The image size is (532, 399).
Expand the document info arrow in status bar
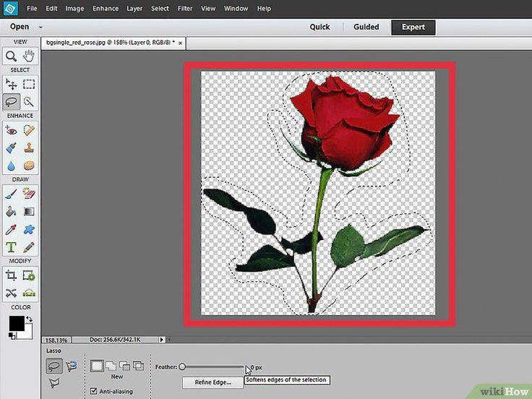163,339
